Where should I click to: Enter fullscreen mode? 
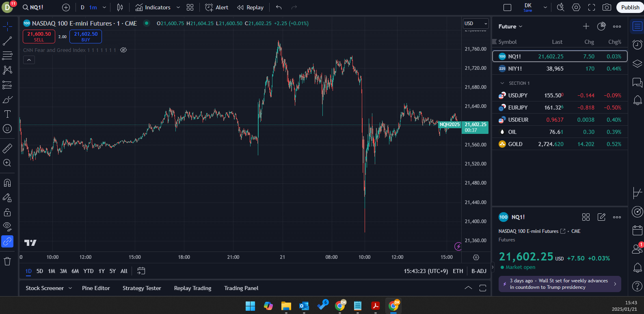(592, 7)
